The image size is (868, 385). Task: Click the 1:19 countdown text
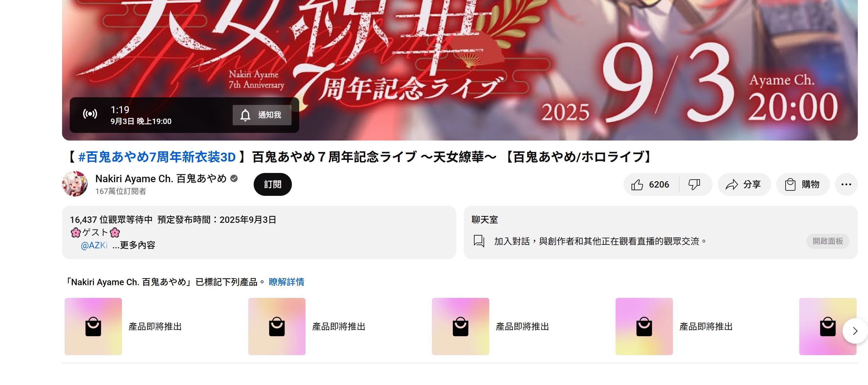(x=120, y=109)
